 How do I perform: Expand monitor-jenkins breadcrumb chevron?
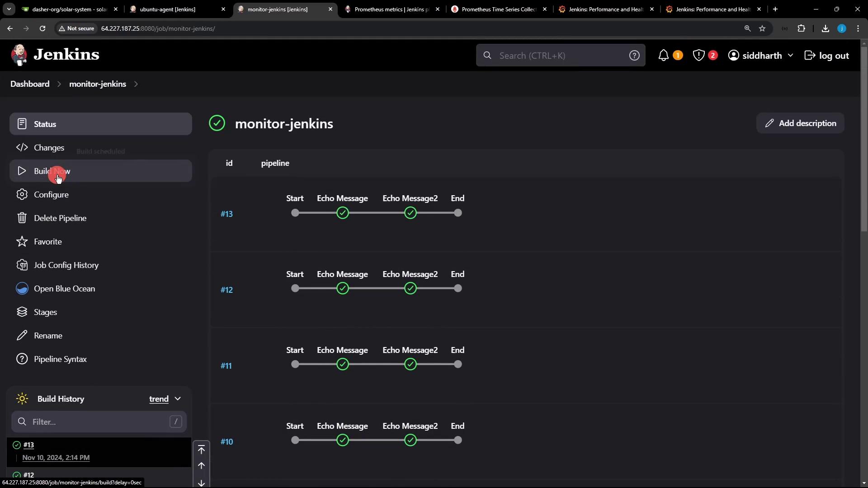[x=136, y=84]
